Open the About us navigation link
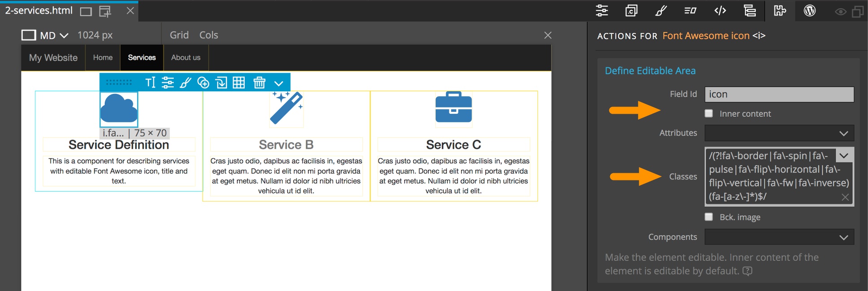This screenshot has width=868, height=291. click(186, 57)
